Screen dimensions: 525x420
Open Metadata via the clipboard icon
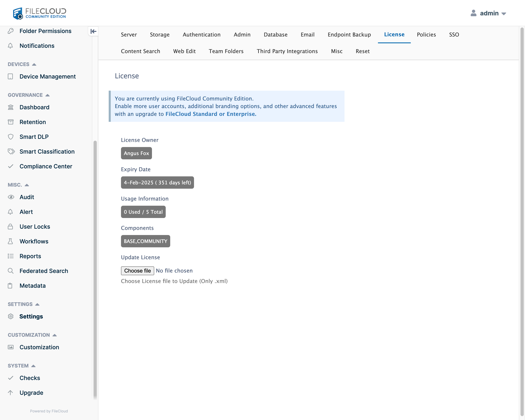[11, 286]
